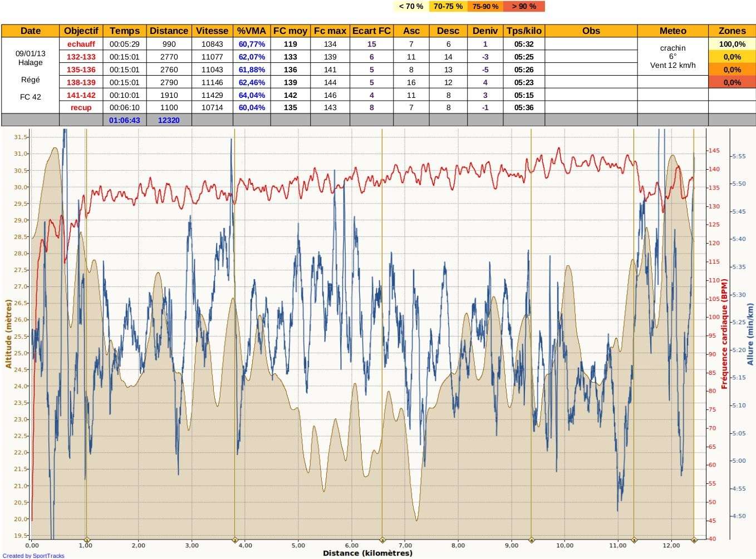Click the '100,0%' Zones cell
756x559 pixels.
click(732, 44)
